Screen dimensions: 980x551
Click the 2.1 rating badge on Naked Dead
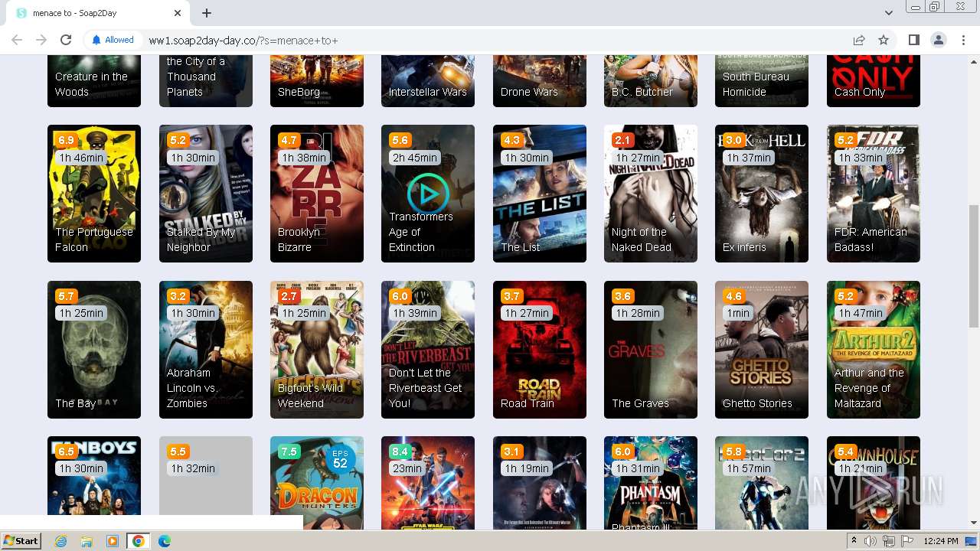(x=622, y=140)
